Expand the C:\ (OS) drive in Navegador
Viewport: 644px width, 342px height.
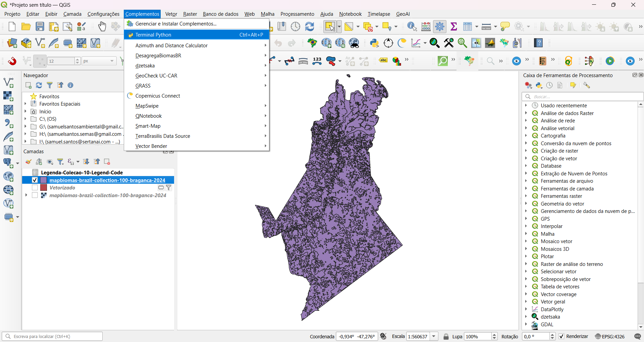25,119
